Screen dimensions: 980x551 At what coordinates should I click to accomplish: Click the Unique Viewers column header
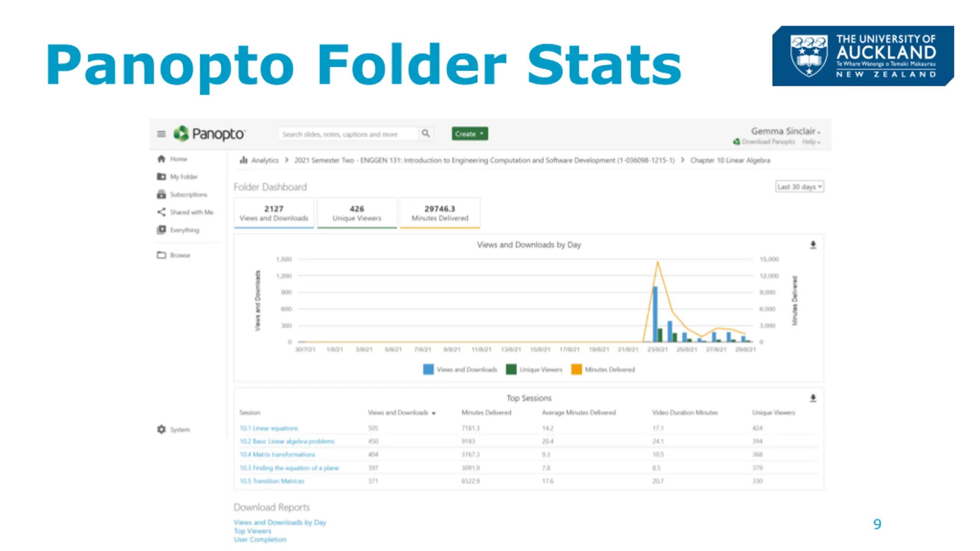[773, 412]
